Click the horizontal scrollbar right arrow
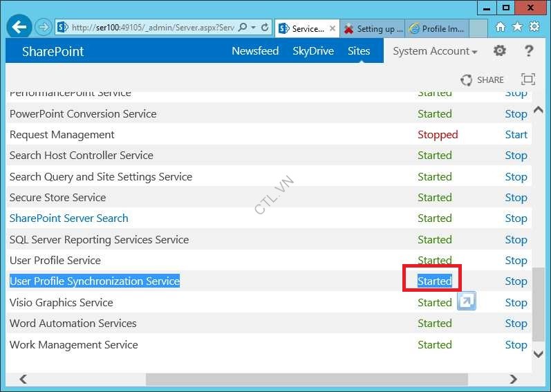Viewport: 551px width, 392px height. [x=513, y=379]
